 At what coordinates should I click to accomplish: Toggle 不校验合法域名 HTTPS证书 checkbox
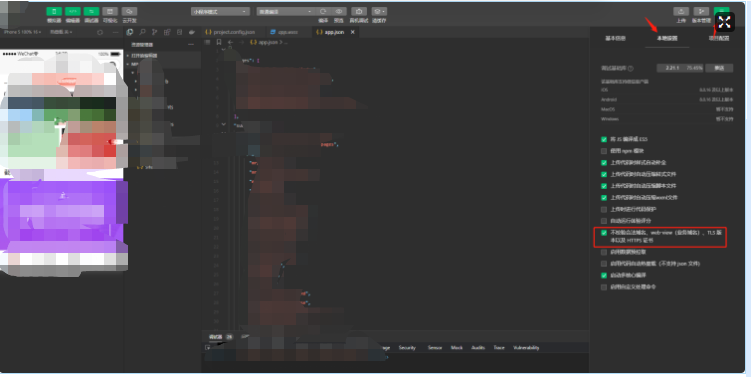click(604, 233)
